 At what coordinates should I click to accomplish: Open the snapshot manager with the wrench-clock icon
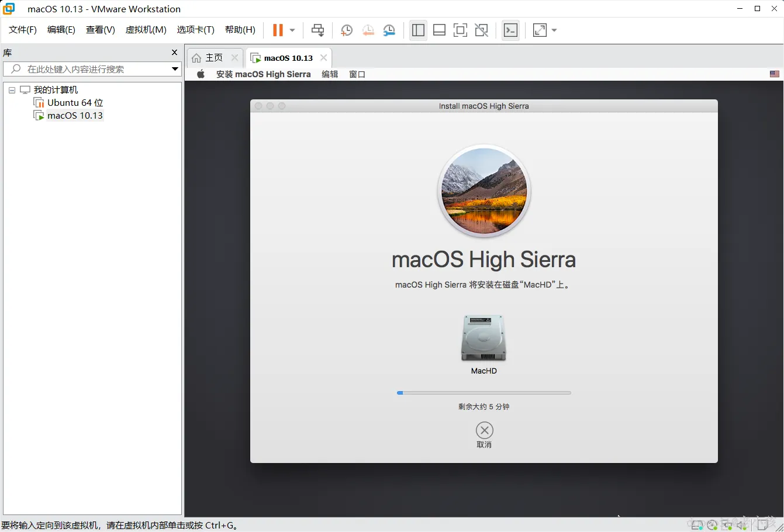(389, 30)
